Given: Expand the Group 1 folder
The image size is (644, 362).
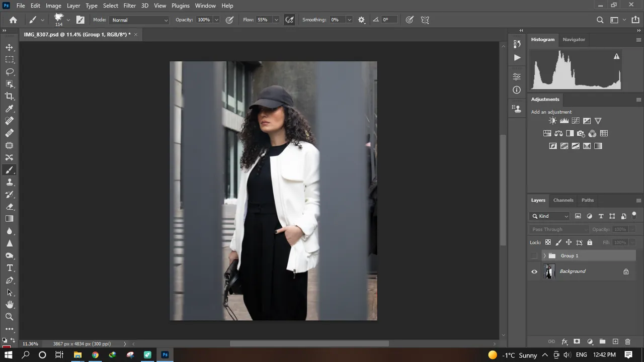Looking at the screenshot, I should click(x=544, y=256).
